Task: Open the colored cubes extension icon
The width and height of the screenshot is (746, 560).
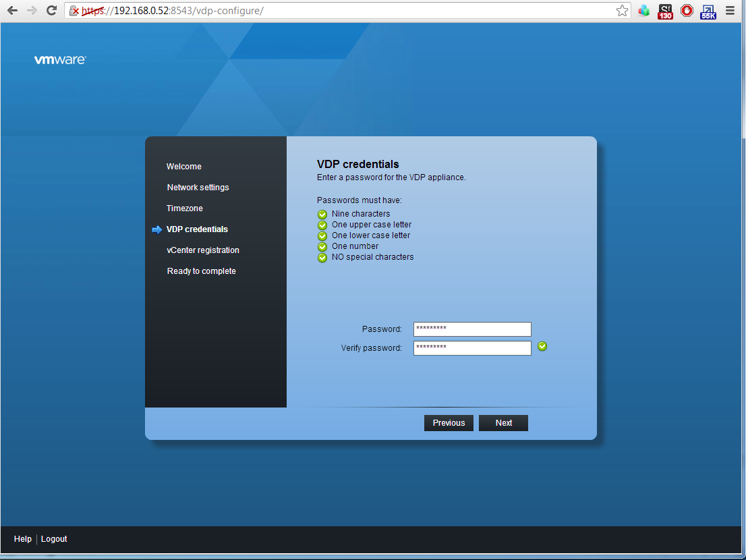Action: pyautogui.click(x=644, y=11)
